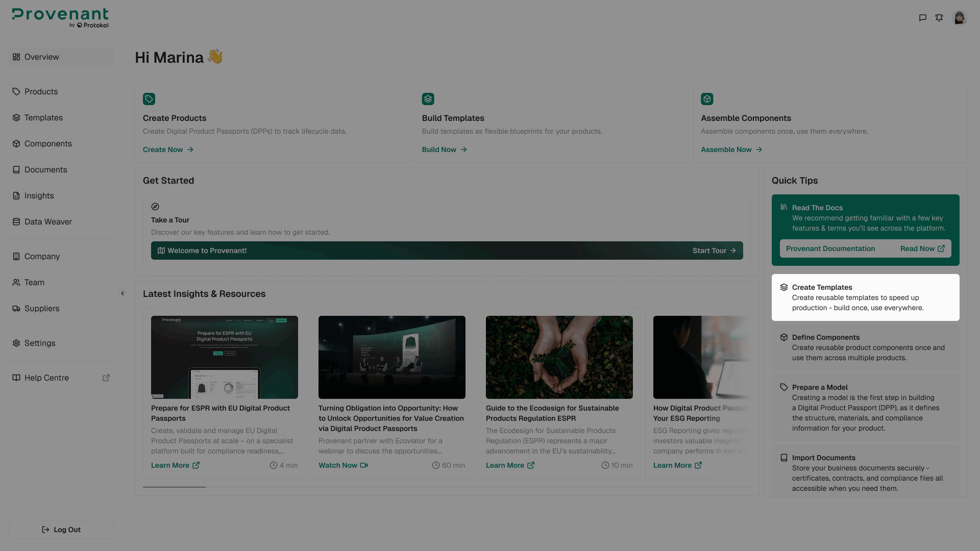Click the Read The Docs library icon
980x551 pixels.
784,207
